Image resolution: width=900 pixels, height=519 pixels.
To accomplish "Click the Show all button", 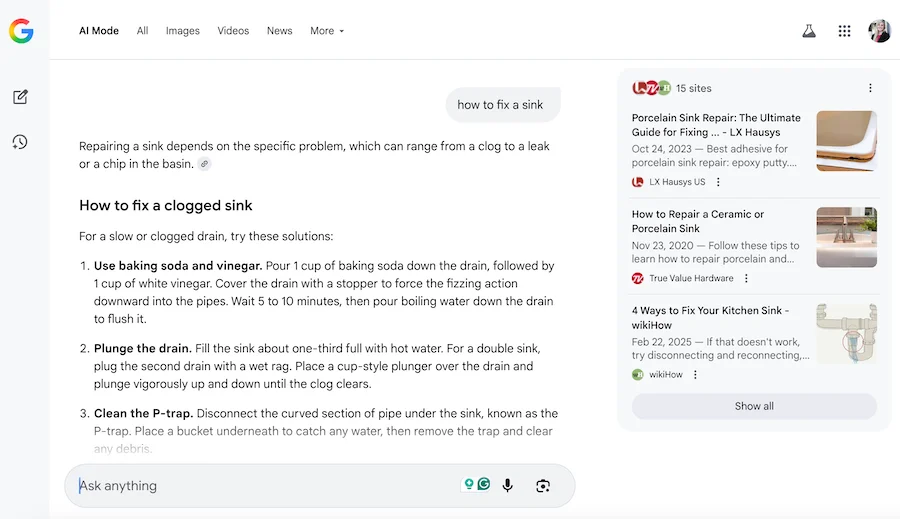I will (x=754, y=406).
